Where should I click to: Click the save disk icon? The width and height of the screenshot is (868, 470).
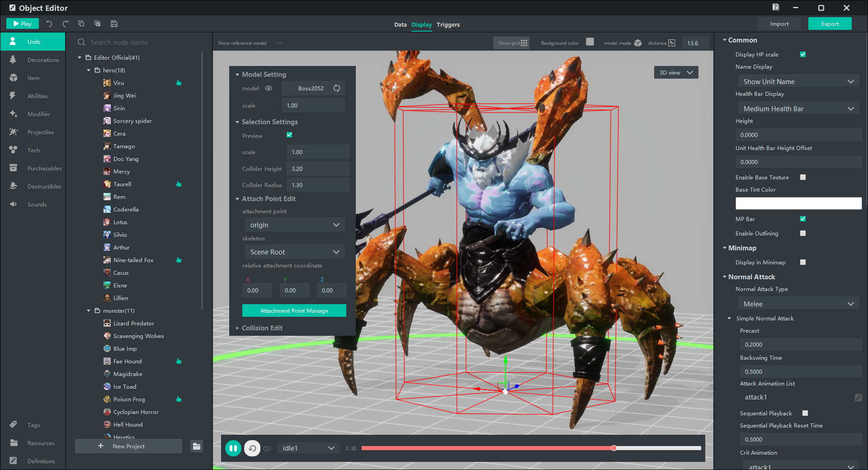pyautogui.click(x=114, y=23)
